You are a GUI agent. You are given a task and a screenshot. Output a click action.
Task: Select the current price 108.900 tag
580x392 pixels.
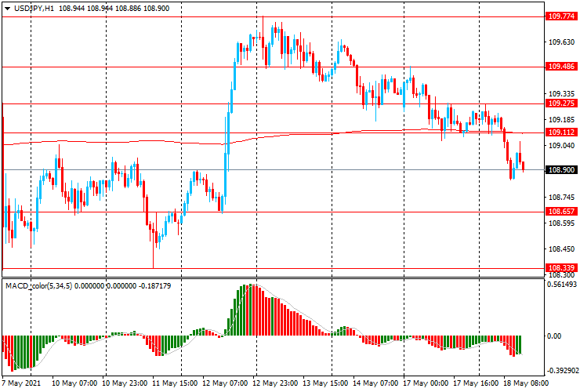(561, 170)
